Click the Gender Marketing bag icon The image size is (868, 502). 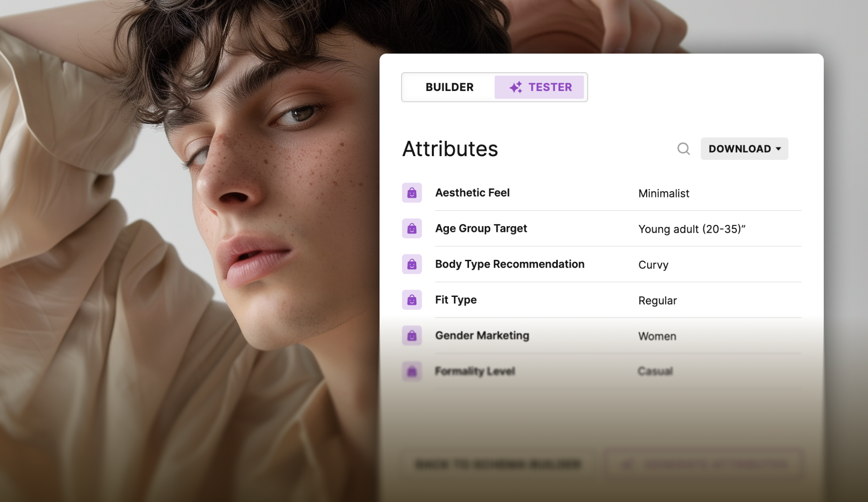pyautogui.click(x=412, y=336)
